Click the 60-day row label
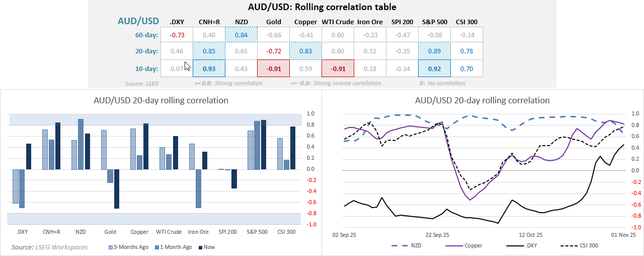 146,35
